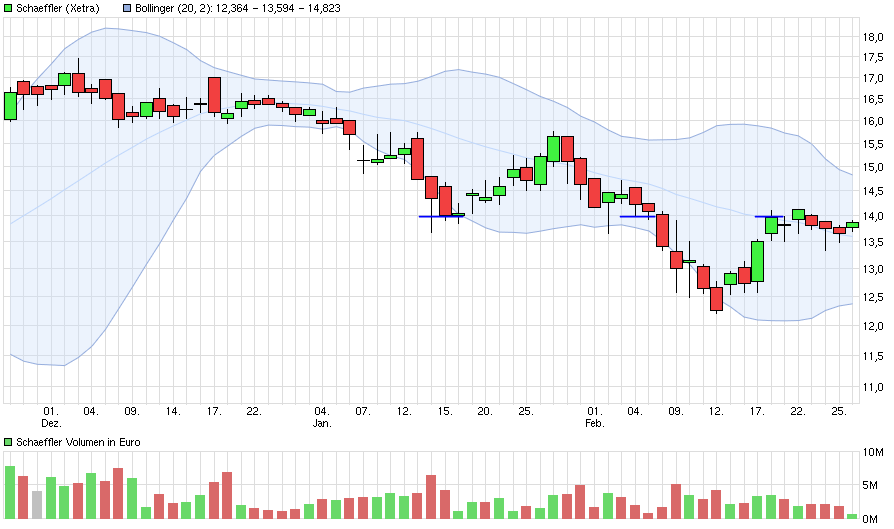The image size is (894, 529).
Task: Click the '0M' volume axis label
Action: 871,519
